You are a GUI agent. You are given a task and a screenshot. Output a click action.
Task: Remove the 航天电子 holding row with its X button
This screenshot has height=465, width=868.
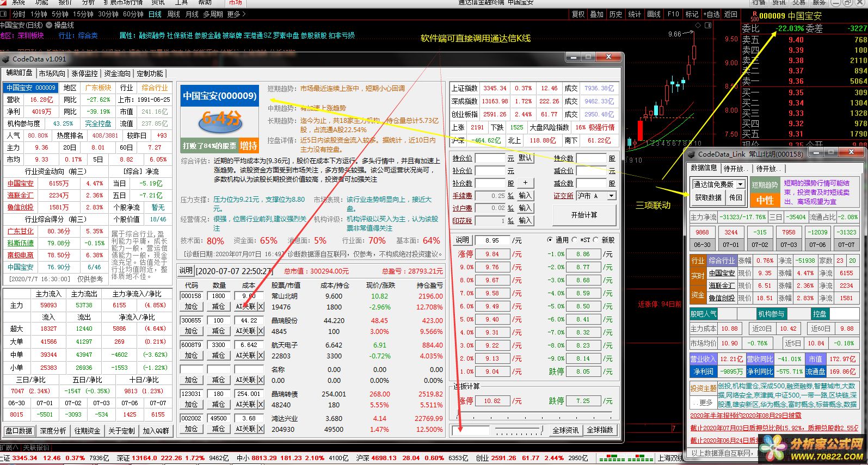click(x=261, y=355)
